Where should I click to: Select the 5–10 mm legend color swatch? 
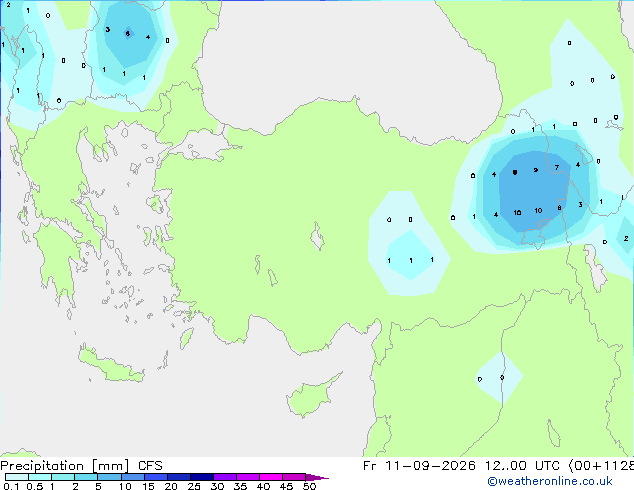click(x=109, y=477)
